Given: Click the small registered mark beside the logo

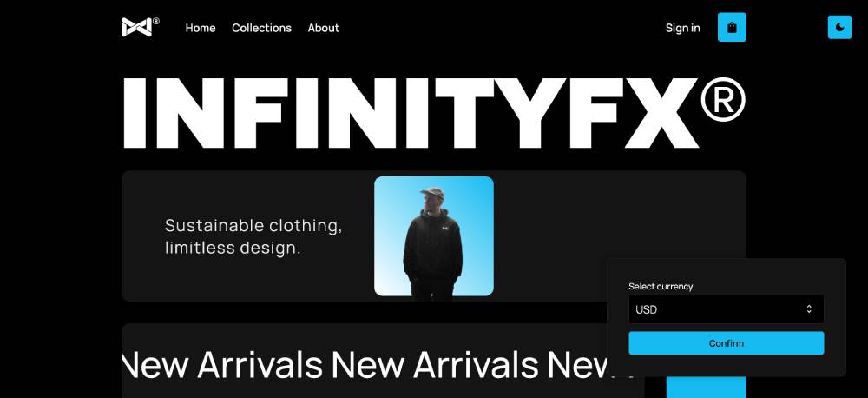Looking at the screenshot, I should tap(156, 21).
